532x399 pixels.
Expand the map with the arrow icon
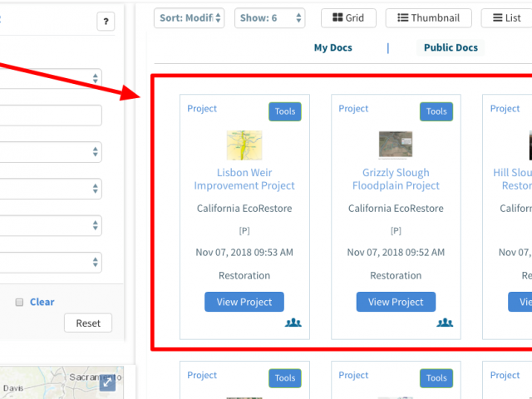pyautogui.click(x=107, y=382)
